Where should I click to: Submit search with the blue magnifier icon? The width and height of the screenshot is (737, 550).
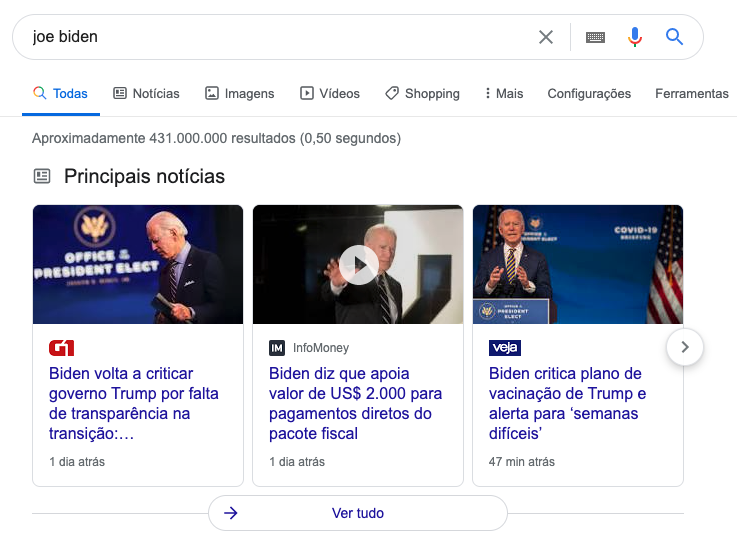674,37
